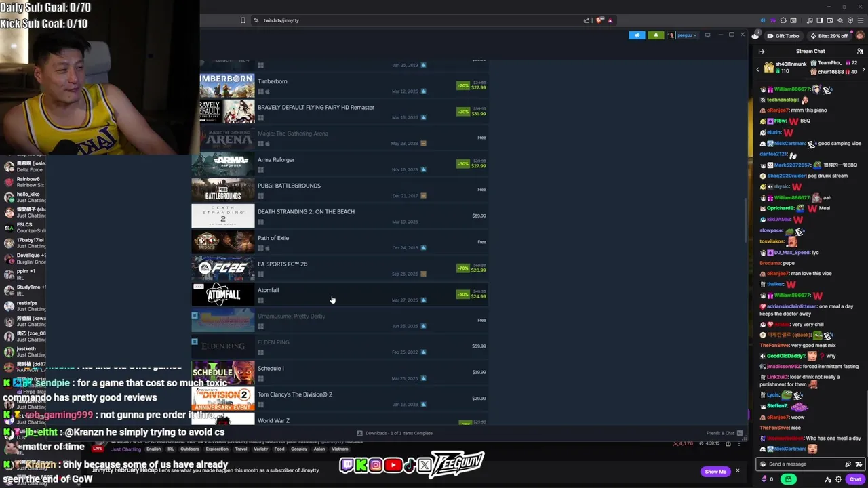Click the Schedule I game thumbnail
This screenshot has height=488, width=868.
click(x=222, y=373)
